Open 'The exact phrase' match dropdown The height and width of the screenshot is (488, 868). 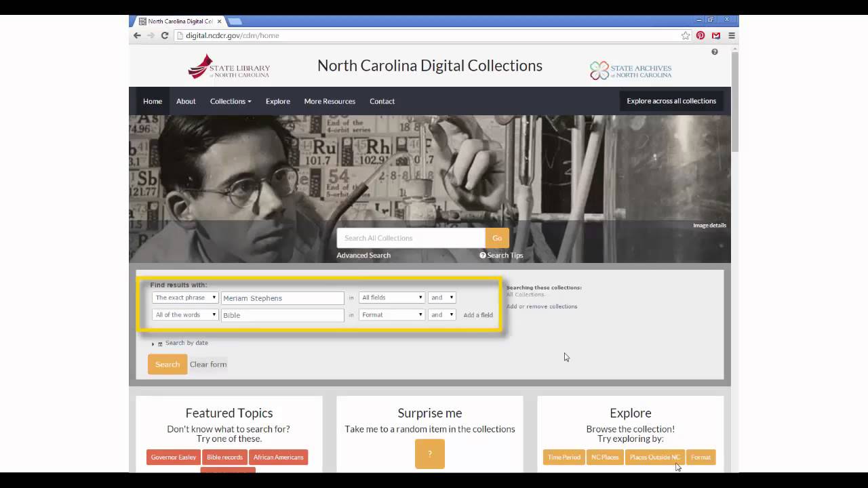[185, 298]
